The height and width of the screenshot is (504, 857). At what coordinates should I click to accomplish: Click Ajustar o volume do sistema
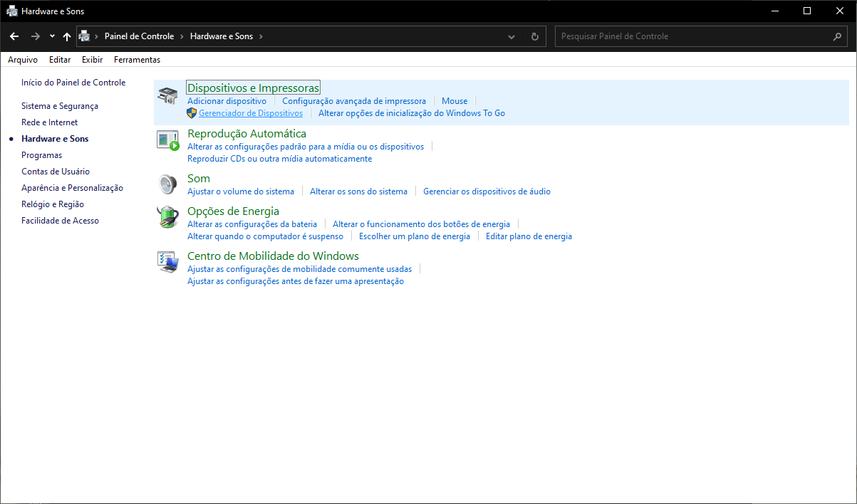(x=241, y=191)
